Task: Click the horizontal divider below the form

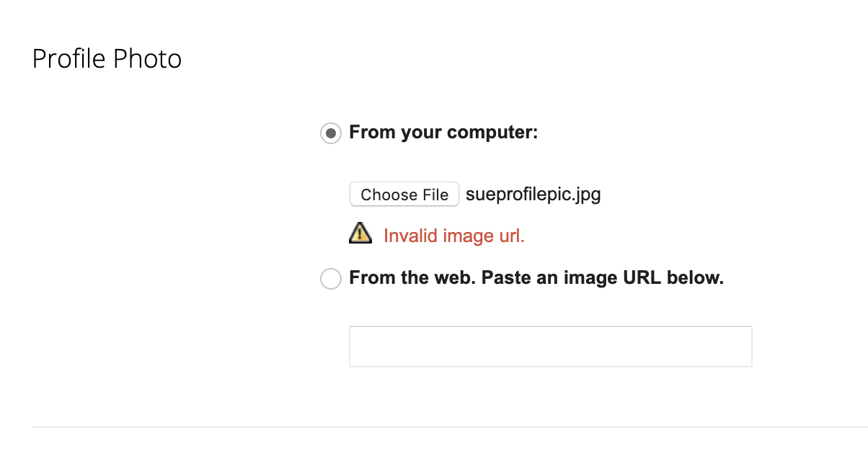Action: (x=448, y=427)
